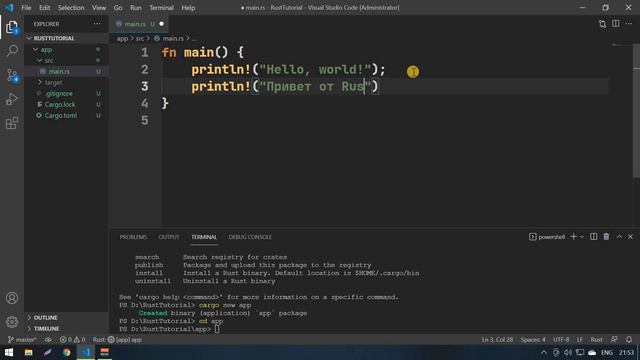Close the terminal panel
The height and width of the screenshot is (360, 640).
(x=631, y=237)
